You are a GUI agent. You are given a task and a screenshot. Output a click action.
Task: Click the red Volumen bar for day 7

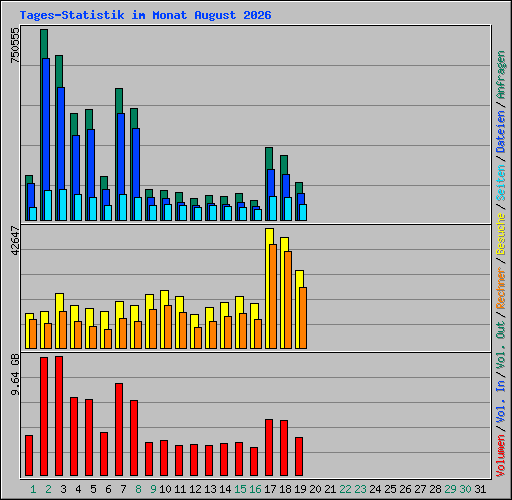119,429
